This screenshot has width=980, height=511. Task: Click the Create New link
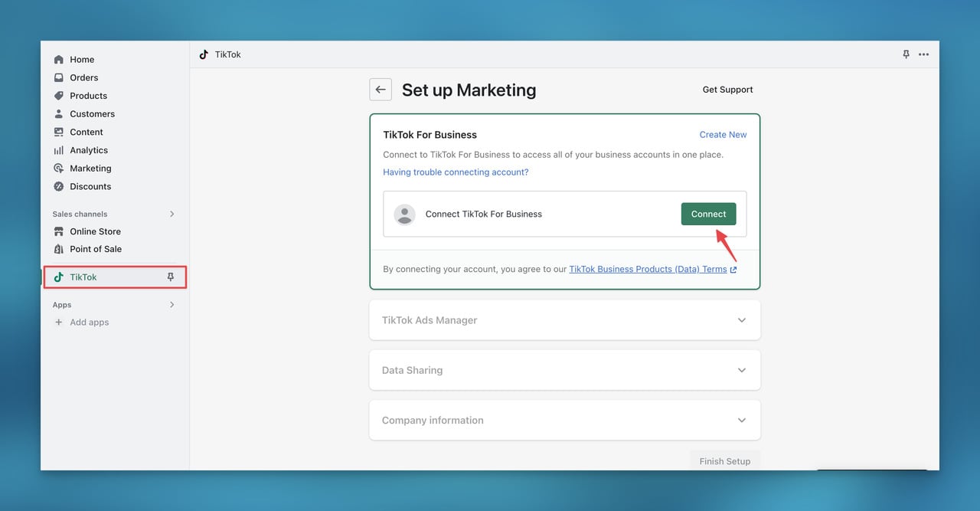coord(723,135)
